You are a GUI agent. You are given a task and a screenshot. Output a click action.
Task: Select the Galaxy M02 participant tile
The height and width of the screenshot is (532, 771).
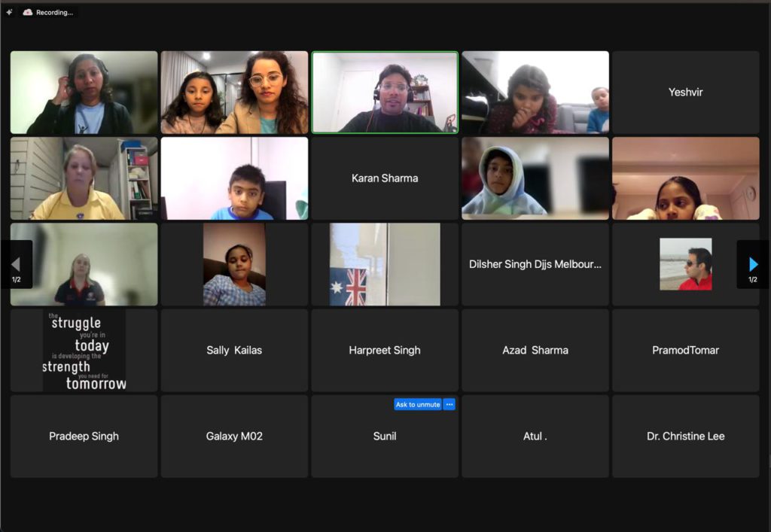coord(234,436)
